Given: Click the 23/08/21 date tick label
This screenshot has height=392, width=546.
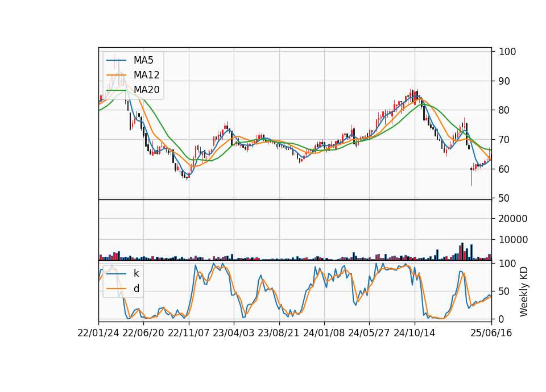Looking at the screenshot, I should click(279, 333).
